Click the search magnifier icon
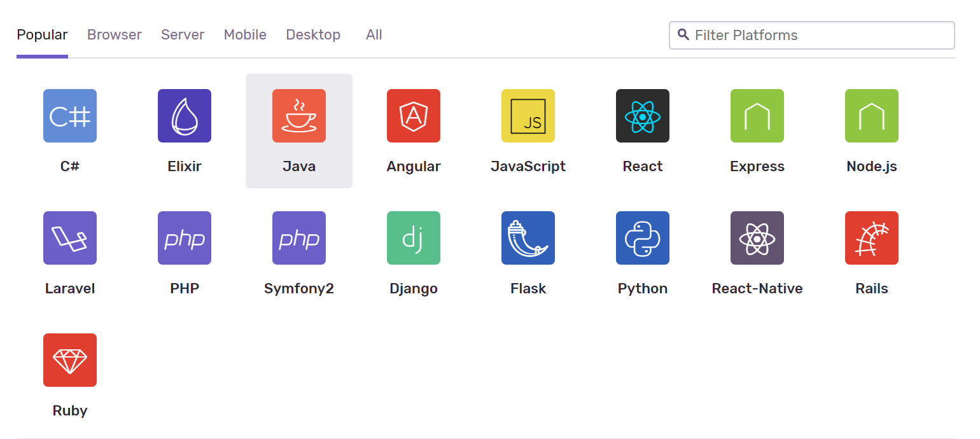Image resolution: width=980 pixels, height=439 pixels. pyautogui.click(x=683, y=34)
